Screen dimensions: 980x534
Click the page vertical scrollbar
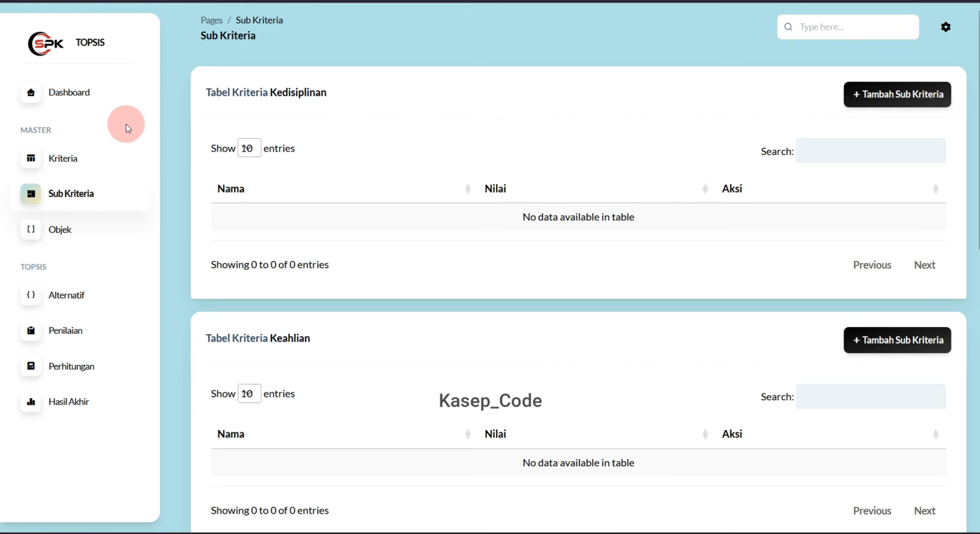click(x=978, y=130)
